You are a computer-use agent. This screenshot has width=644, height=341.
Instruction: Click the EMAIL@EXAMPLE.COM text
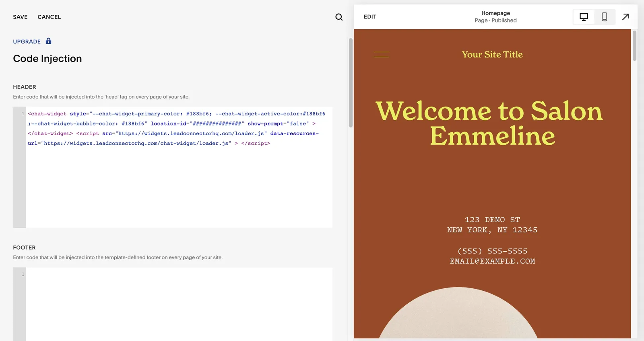[492, 261]
